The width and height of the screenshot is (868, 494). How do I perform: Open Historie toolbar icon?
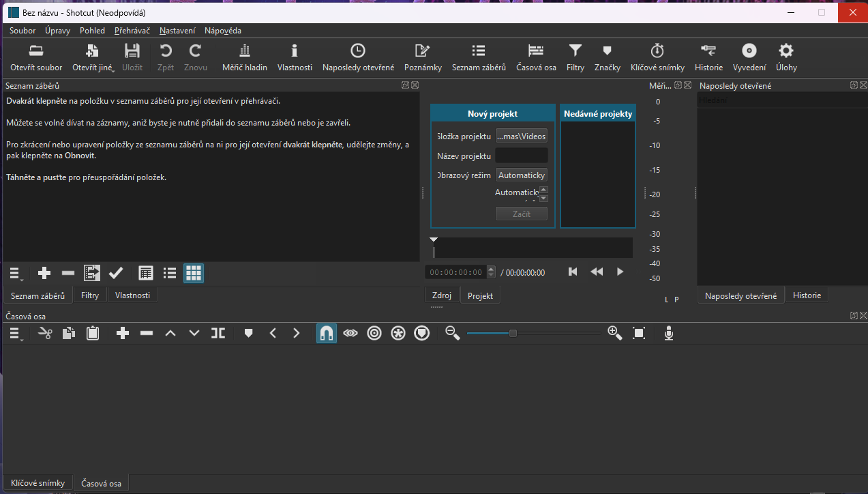[x=708, y=57]
